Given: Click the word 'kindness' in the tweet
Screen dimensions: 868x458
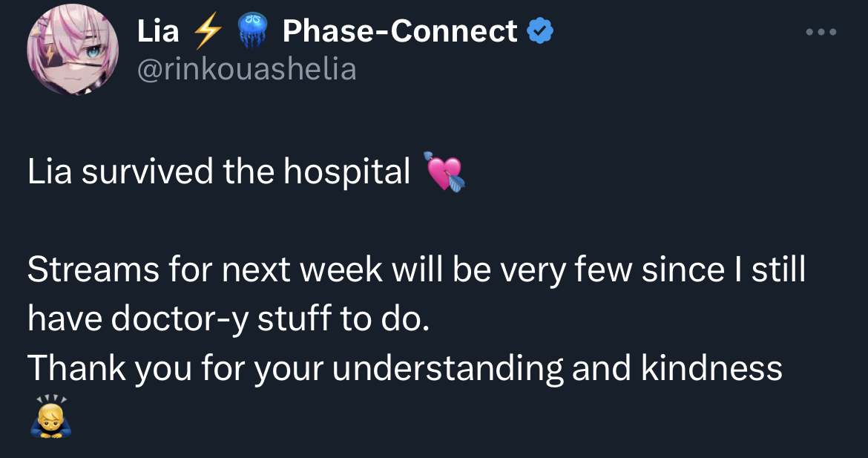Looking at the screenshot, I should pos(712,368).
